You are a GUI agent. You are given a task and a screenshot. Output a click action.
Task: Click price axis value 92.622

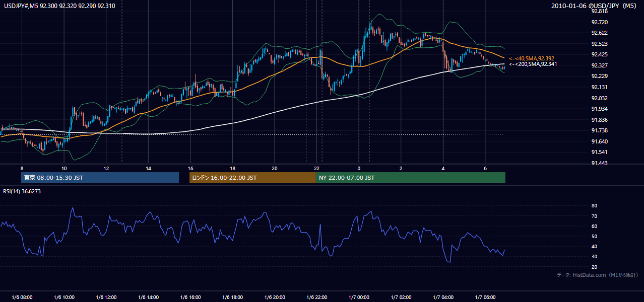click(601, 33)
